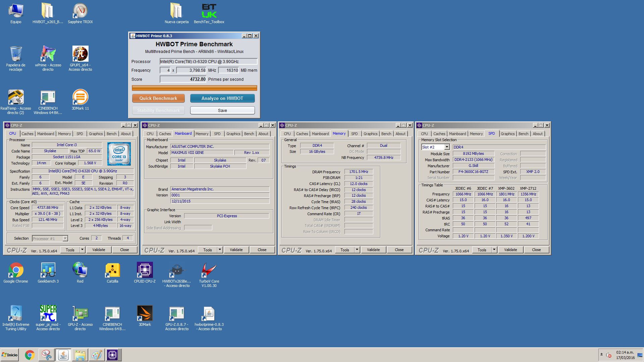
Task: Launch TurboV Core V1.00.30 icon
Action: click(209, 275)
